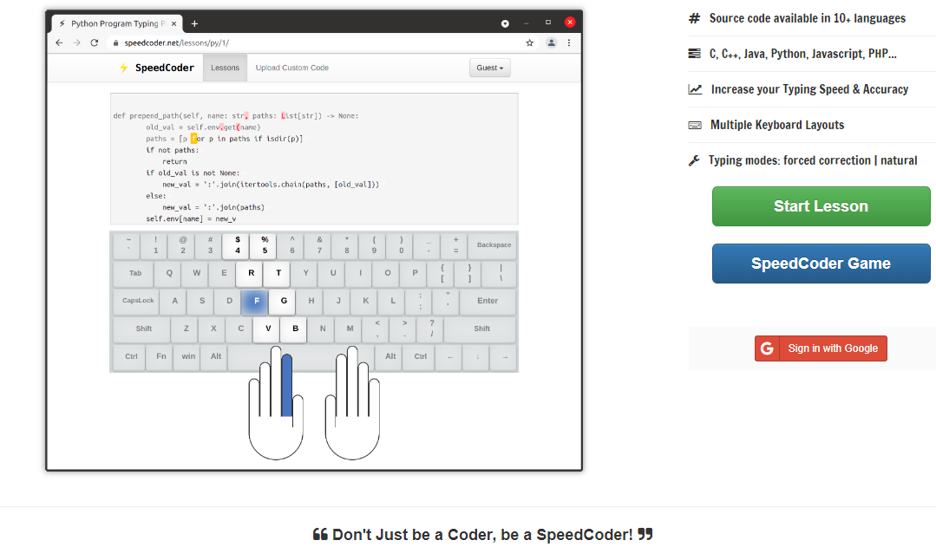This screenshot has width=936, height=560.
Task: Click Typing modes: forced correction | natural text
Action: 813,160
